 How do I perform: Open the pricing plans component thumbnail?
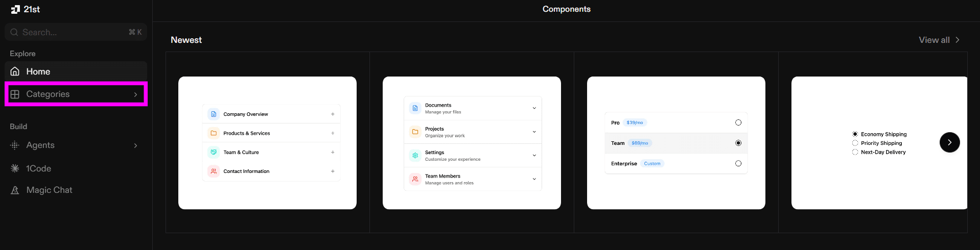(x=676, y=143)
